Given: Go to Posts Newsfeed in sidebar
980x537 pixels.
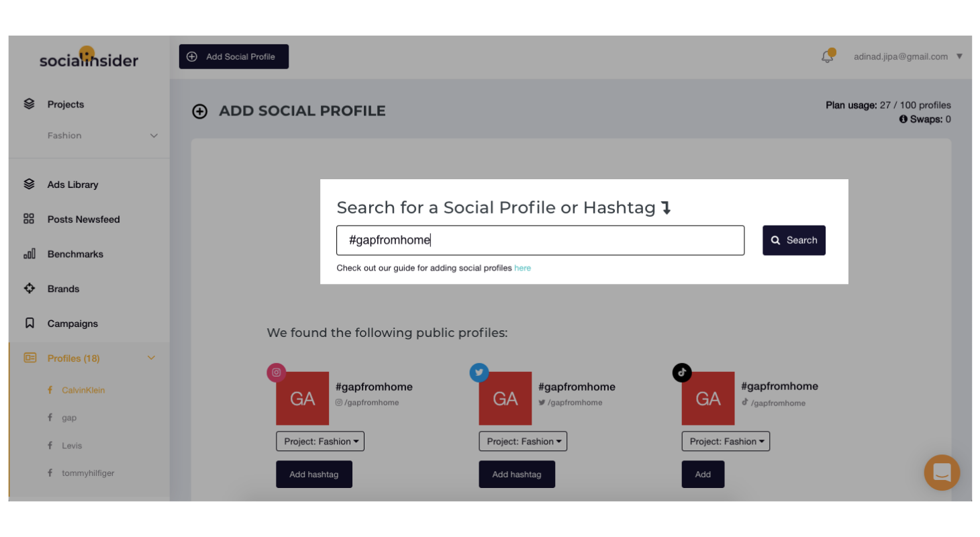Looking at the screenshot, I should coord(83,219).
